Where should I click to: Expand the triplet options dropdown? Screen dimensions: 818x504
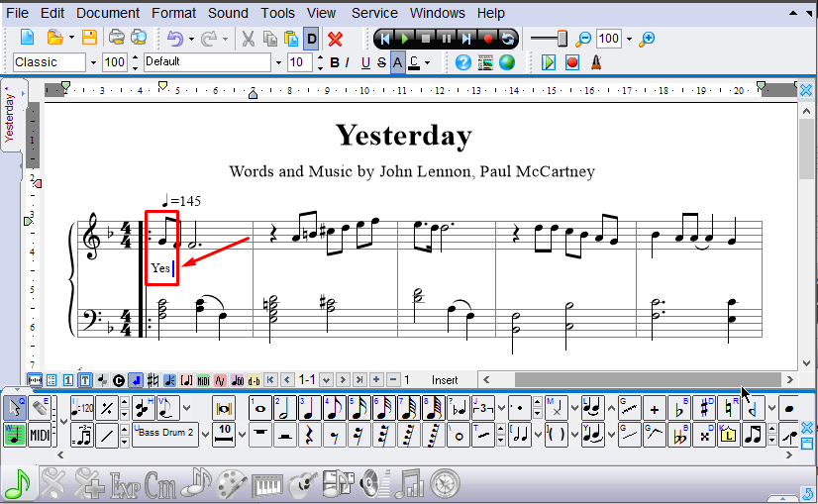click(501, 408)
